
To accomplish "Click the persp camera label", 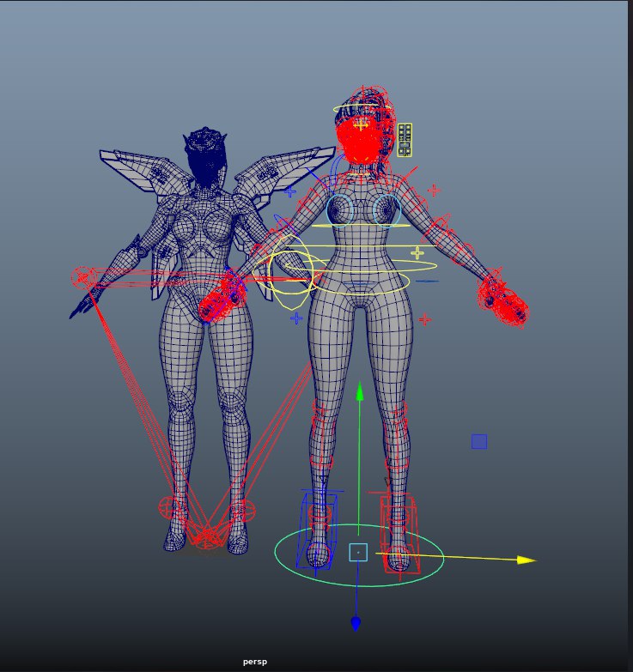I will point(255,662).
